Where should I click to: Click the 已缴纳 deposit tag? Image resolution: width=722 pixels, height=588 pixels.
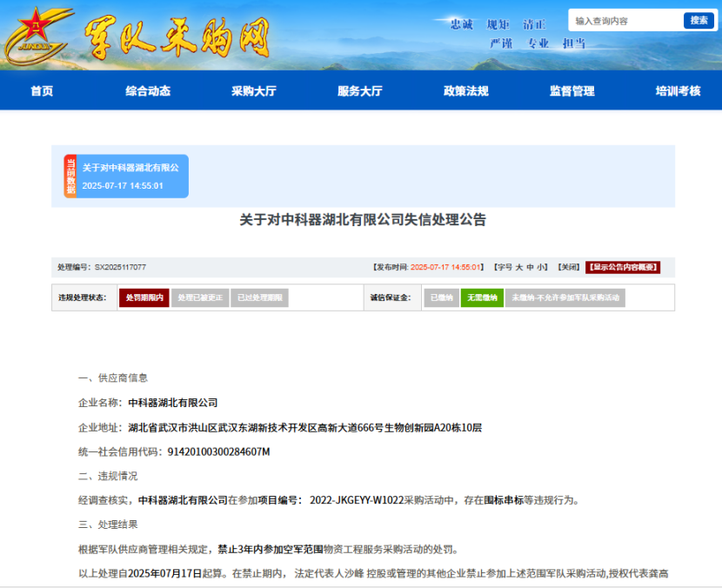tap(442, 297)
